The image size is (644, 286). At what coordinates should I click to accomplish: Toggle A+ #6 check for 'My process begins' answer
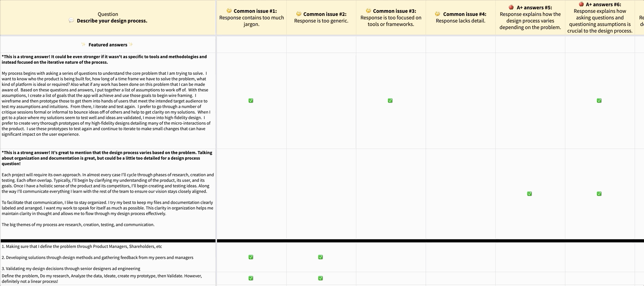pos(599,101)
